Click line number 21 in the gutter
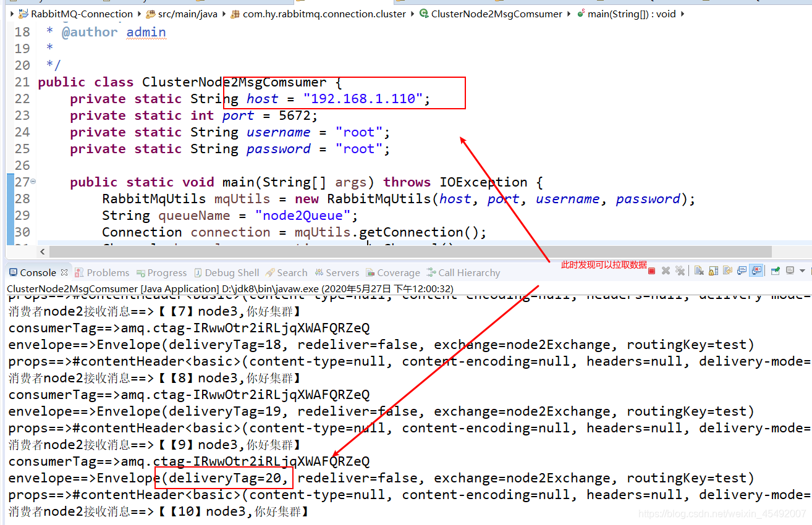Screen dimensions: 812x525 22,82
